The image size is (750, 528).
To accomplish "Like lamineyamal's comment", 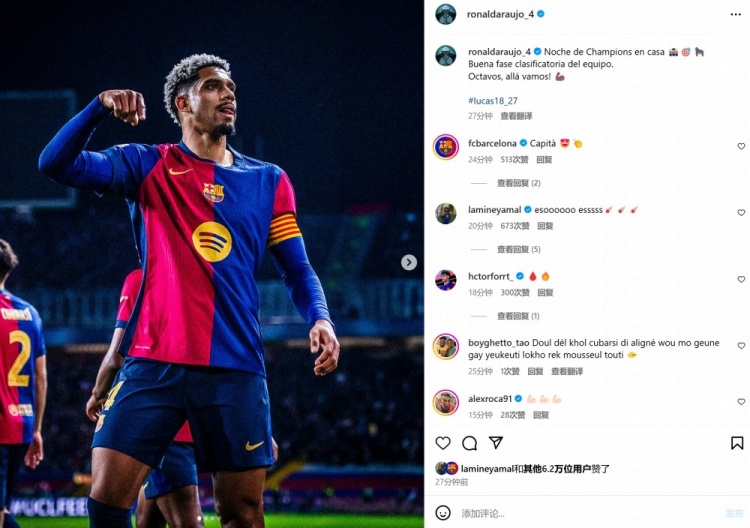I will pyautogui.click(x=741, y=213).
